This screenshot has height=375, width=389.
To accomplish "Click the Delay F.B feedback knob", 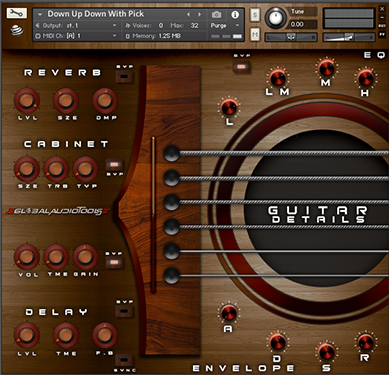I will pos(105,335).
